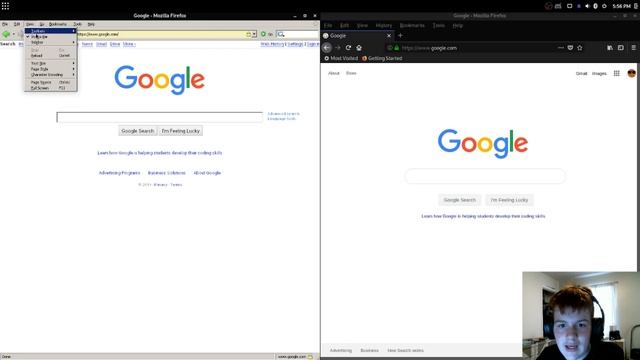Open the Google apps grid icon
640x360 pixels.
pyautogui.click(x=617, y=73)
